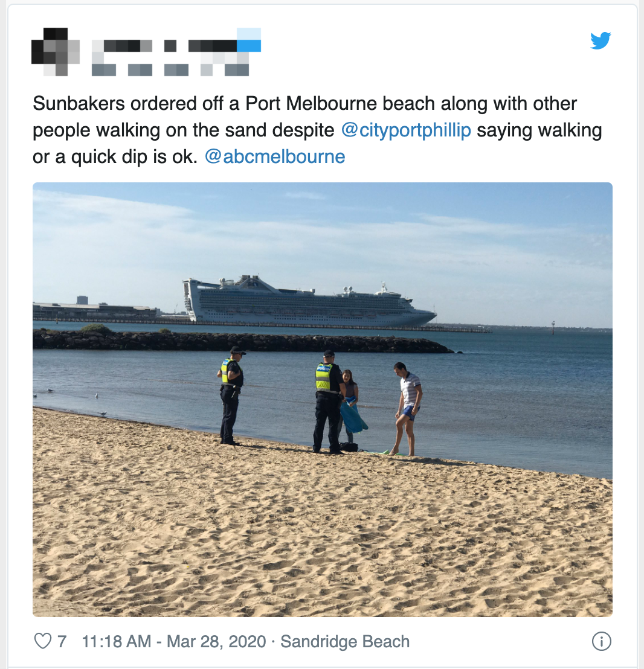
Task: Click the police officer facing away in the photo
Action: 328,402
